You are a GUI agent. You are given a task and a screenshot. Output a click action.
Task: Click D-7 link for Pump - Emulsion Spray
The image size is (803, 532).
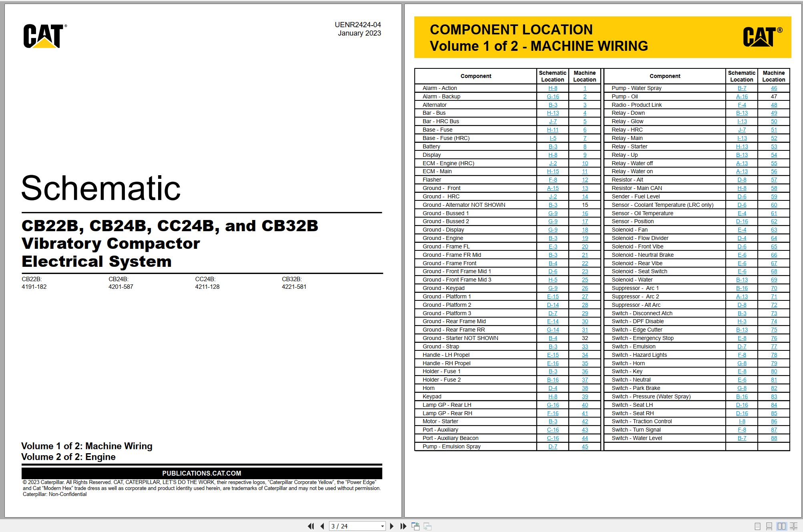click(x=553, y=447)
